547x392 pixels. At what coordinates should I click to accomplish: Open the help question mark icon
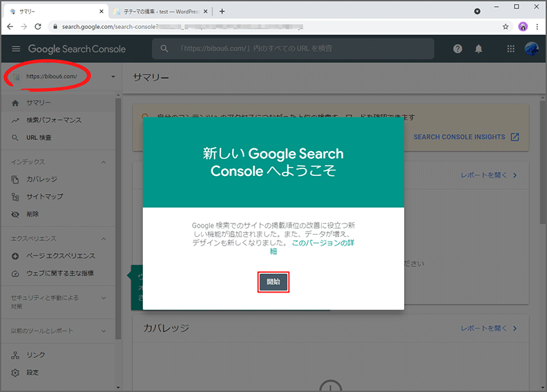(458, 49)
